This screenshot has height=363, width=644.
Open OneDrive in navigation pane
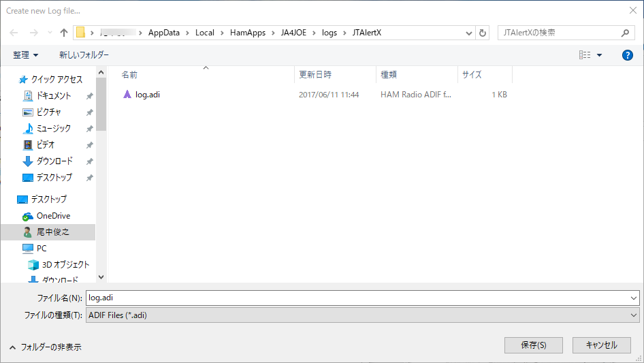[53, 216]
